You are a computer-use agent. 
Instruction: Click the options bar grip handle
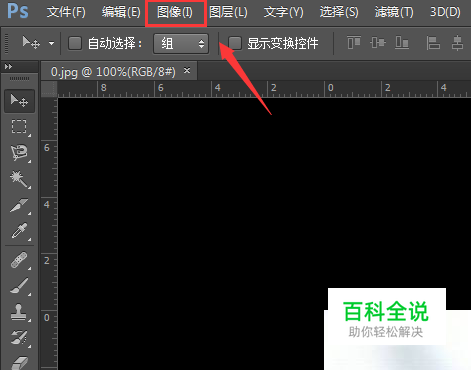click(6, 43)
